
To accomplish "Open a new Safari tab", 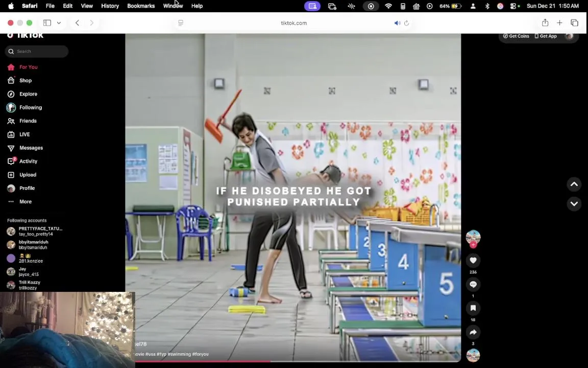I will point(559,23).
